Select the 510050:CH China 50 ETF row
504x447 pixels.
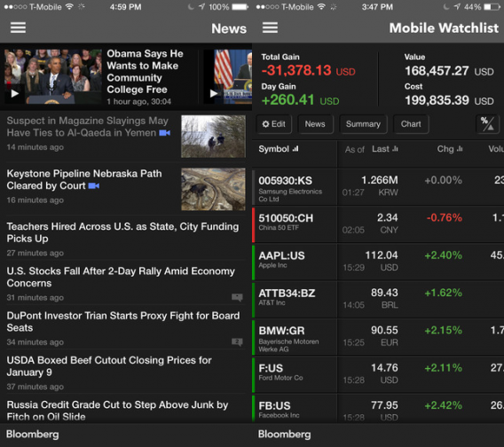(378, 224)
